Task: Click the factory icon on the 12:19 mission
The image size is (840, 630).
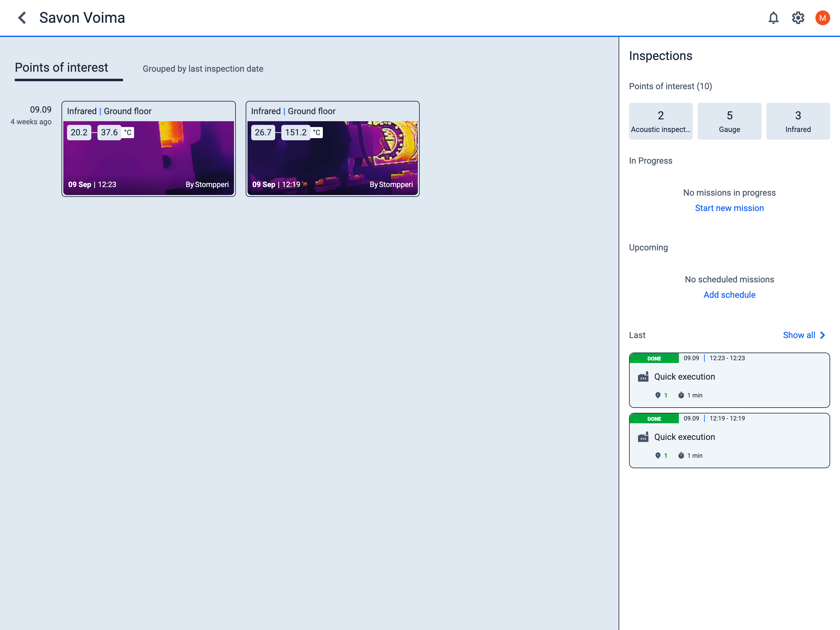Action: pos(643,437)
